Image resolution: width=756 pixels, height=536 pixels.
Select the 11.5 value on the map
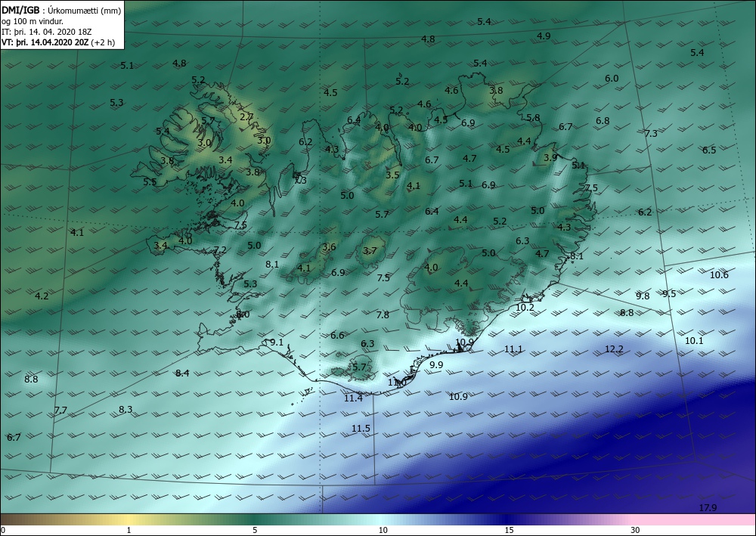[x=361, y=429]
